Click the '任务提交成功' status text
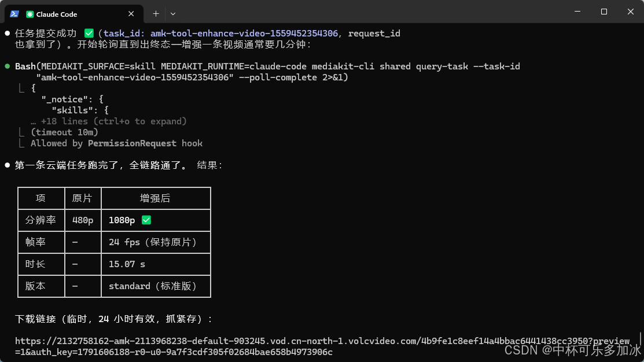Screen dimensions: 644x362 pyautogui.click(x=46, y=33)
